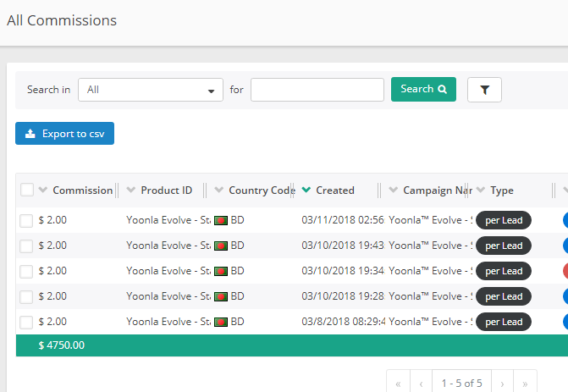
Task: Export commissions to csv
Action: point(64,134)
